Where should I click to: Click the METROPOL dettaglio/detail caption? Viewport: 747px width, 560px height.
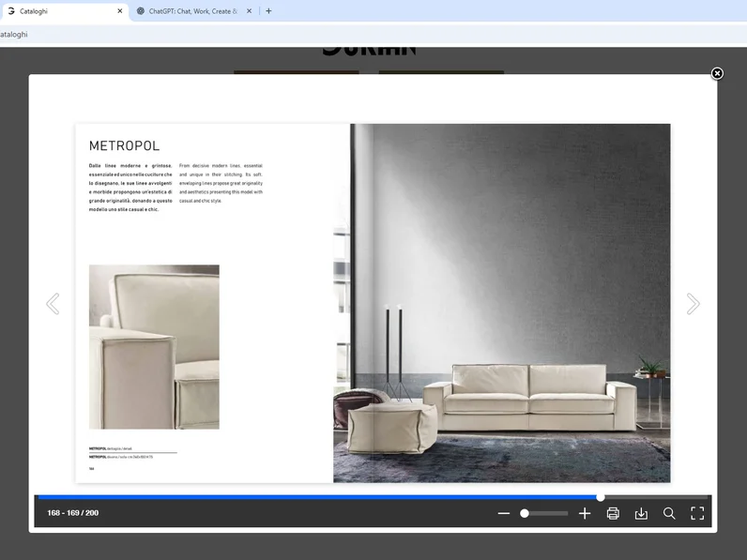110,448
